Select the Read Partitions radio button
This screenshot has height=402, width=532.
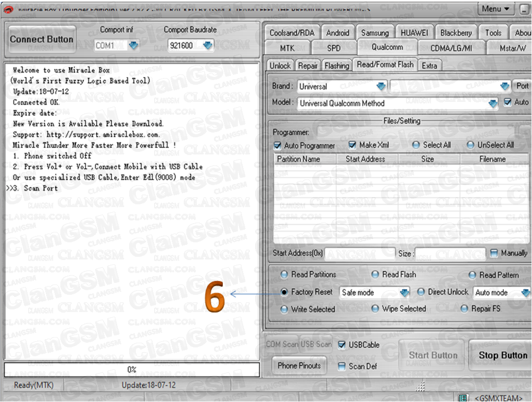pos(284,275)
